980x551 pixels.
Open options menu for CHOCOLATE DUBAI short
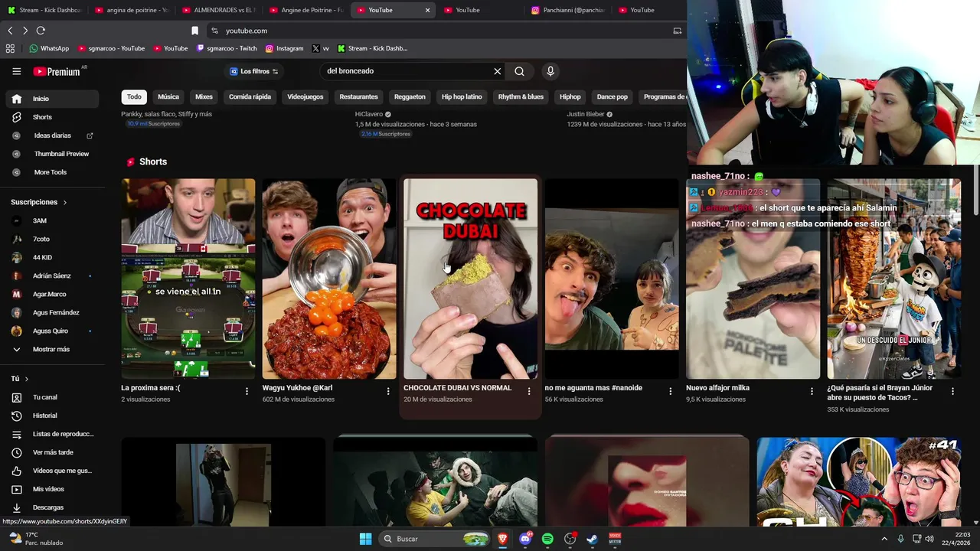tap(529, 391)
